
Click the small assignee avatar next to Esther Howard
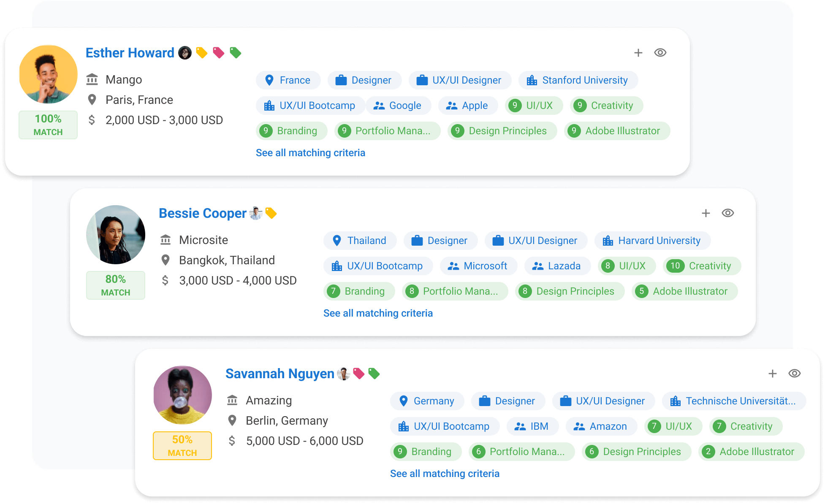pos(185,53)
